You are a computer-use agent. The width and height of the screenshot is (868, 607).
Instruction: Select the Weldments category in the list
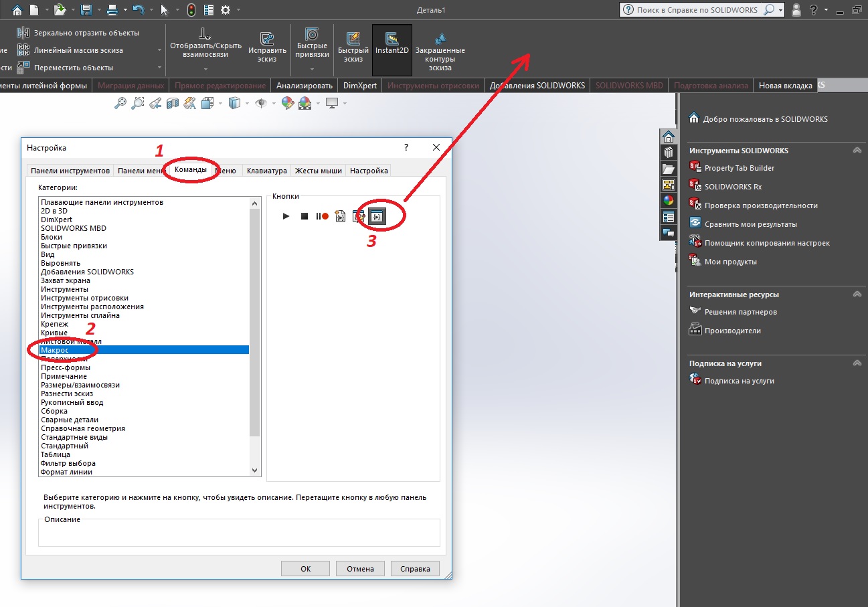(70, 420)
